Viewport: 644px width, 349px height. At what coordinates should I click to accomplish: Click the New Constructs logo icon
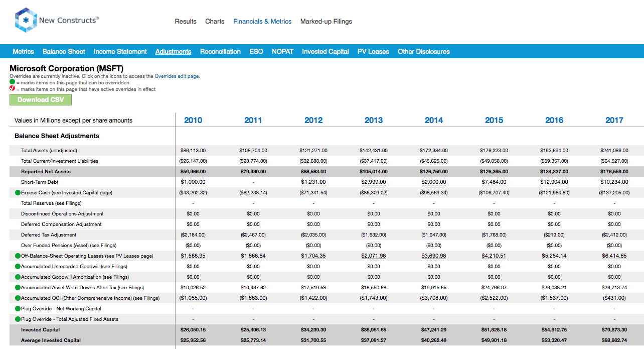click(x=26, y=21)
